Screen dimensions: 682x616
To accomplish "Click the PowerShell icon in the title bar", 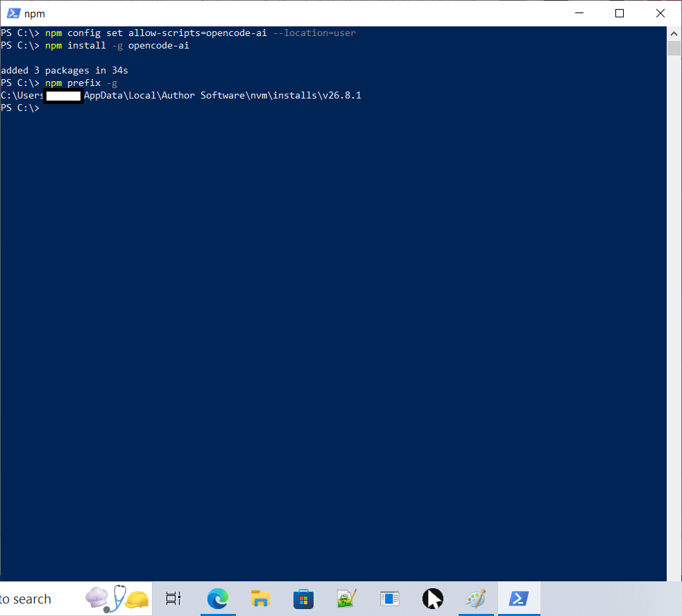I will (13, 13).
